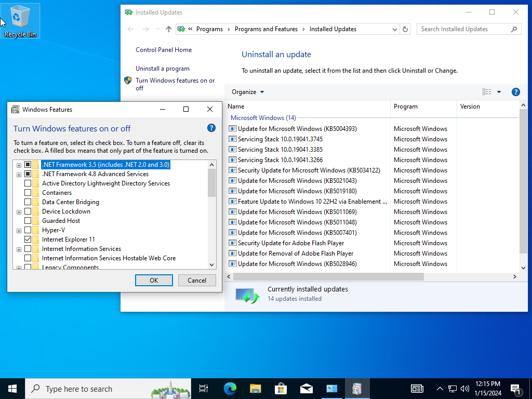Screen dimensions: 532x399
Task: Toggle .NET Framework 3.5 checkbox
Action: (28, 165)
